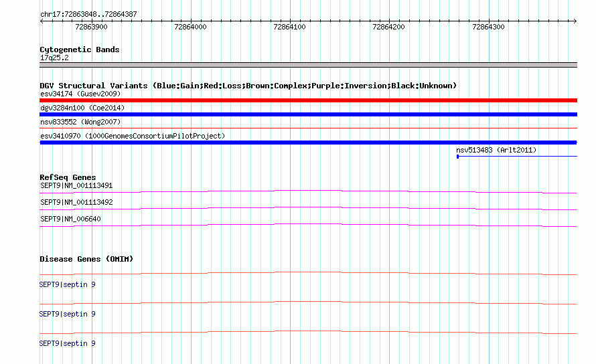Open the last SEPT9|septin 9 OMIM link
Screen dimensions: 596x364
67,343
